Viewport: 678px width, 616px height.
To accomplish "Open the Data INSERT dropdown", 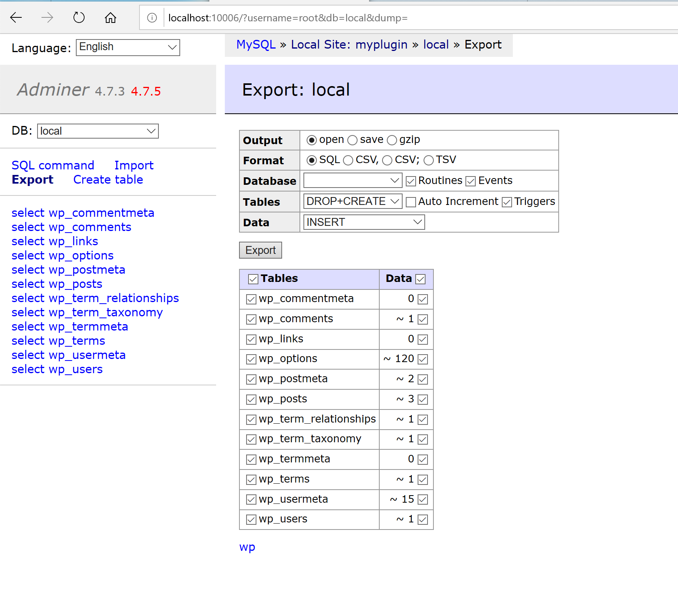I will (364, 222).
